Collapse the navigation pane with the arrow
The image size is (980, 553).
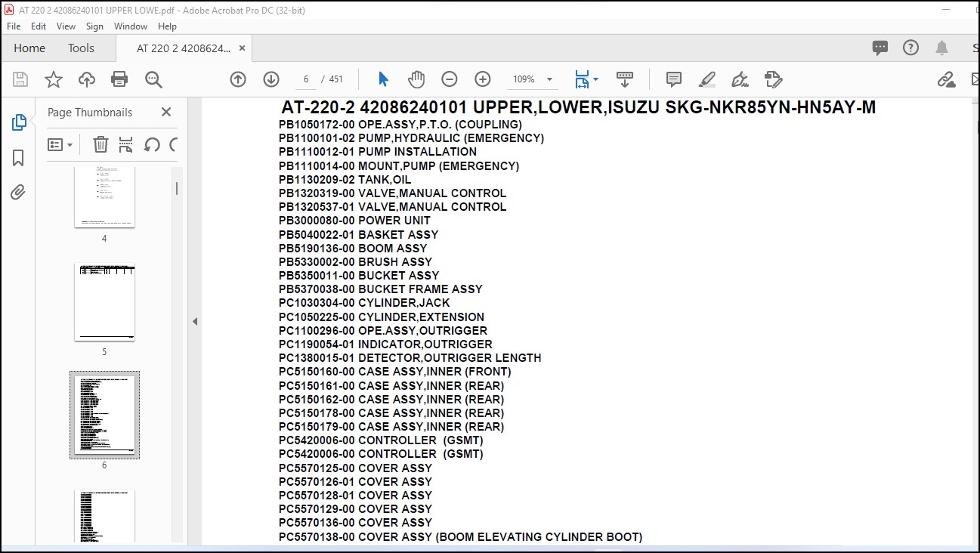(194, 321)
